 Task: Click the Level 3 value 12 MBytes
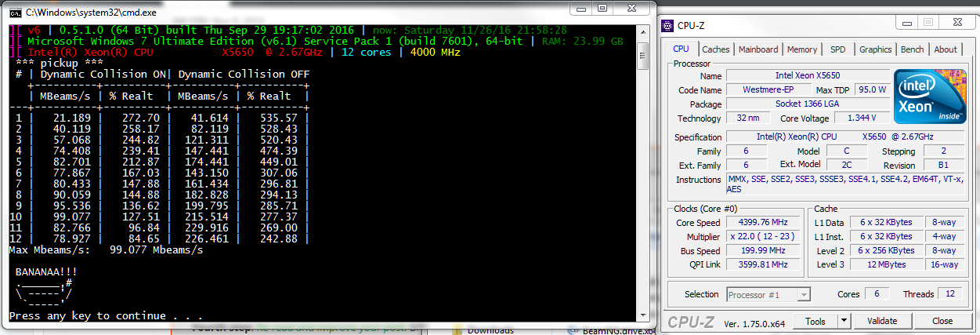[x=886, y=264]
